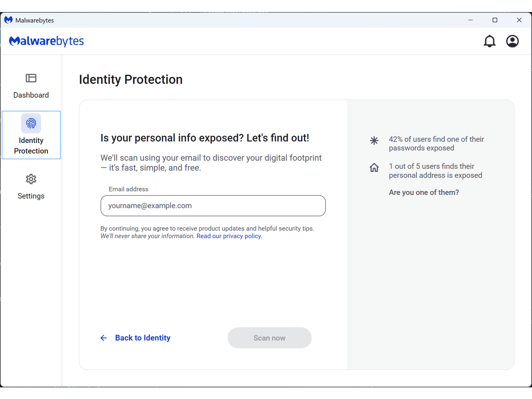532x399 pixels.
Task: Go to the Dashboard label in sidebar
Action: pyautogui.click(x=31, y=95)
